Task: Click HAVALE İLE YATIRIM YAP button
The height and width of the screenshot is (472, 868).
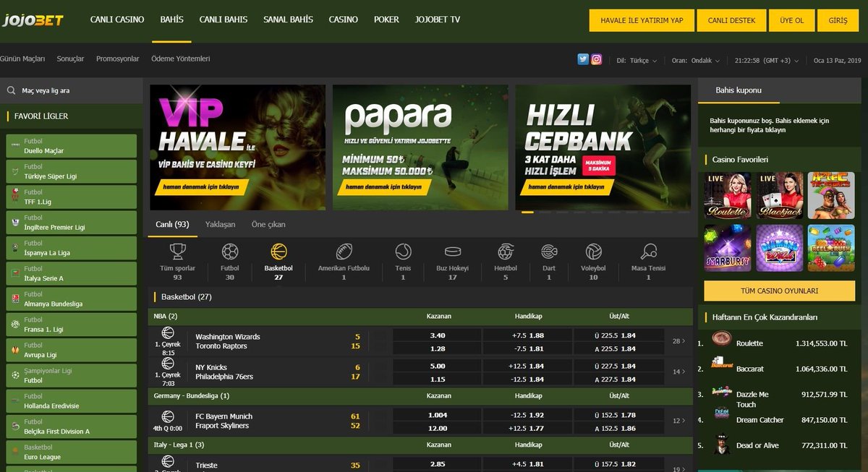Action: tap(642, 20)
